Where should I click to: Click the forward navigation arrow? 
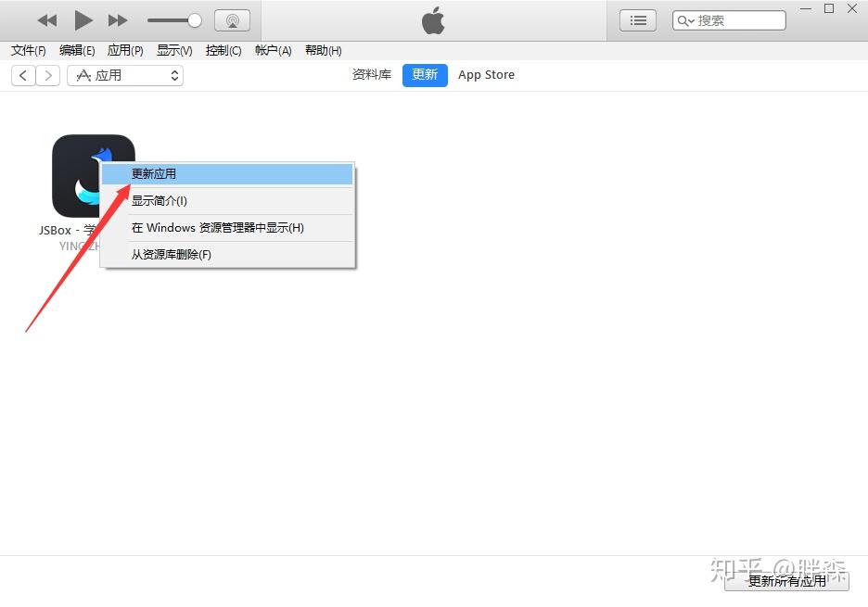pos(47,75)
